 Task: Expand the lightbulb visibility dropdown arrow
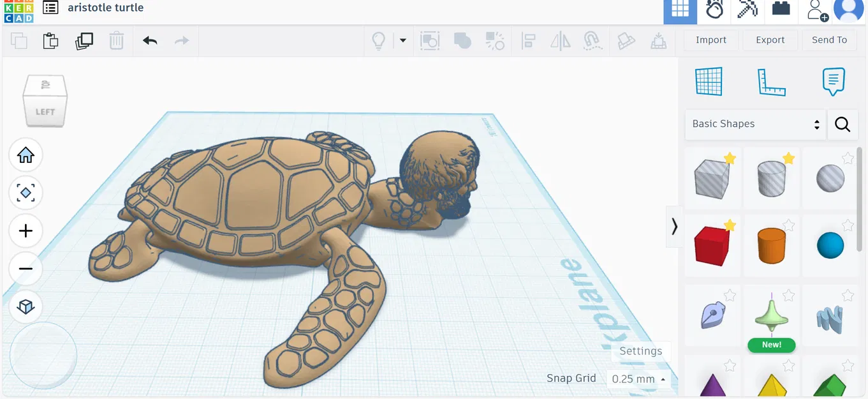click(x=402, y=40)
